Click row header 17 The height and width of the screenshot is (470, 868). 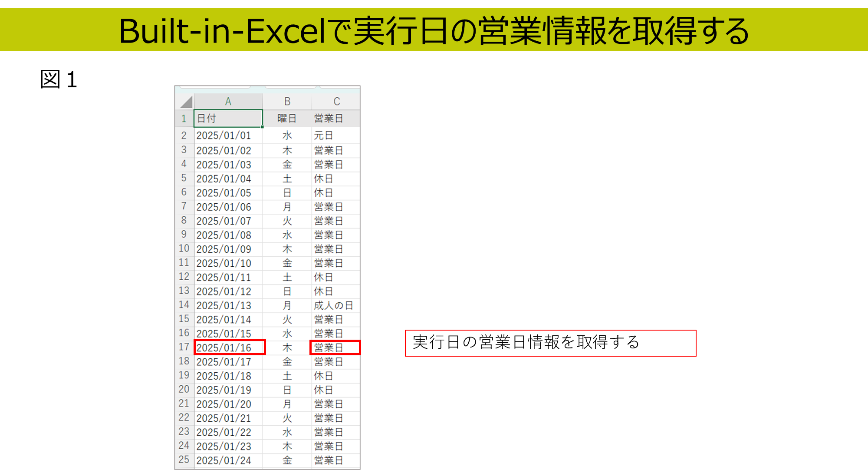pyautogui.click(x=184, y=347)
